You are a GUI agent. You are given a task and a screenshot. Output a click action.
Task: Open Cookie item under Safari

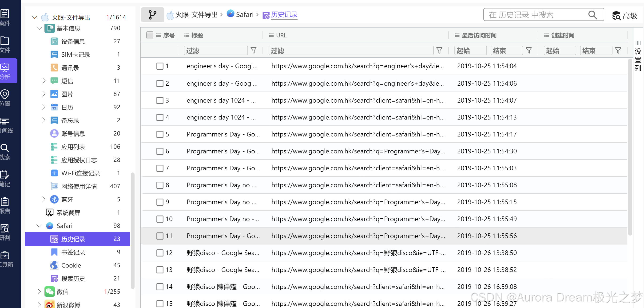point(71,265)
